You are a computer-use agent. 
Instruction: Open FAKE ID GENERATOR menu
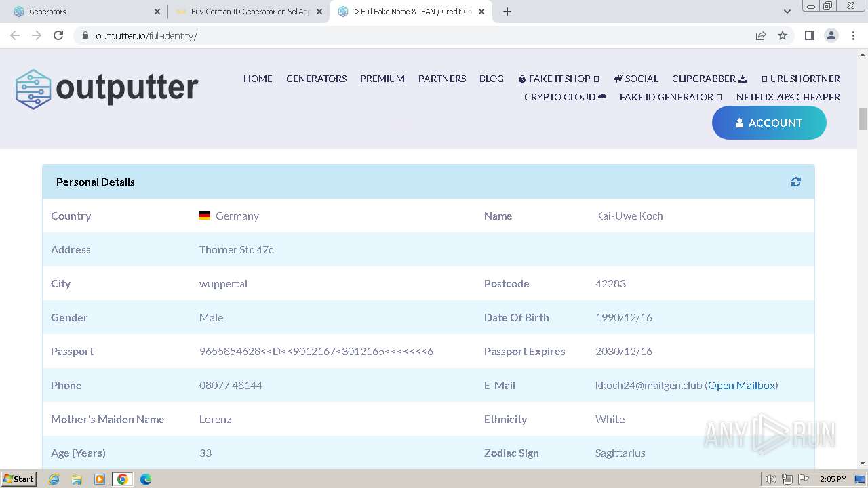click(x=671, y=97)
